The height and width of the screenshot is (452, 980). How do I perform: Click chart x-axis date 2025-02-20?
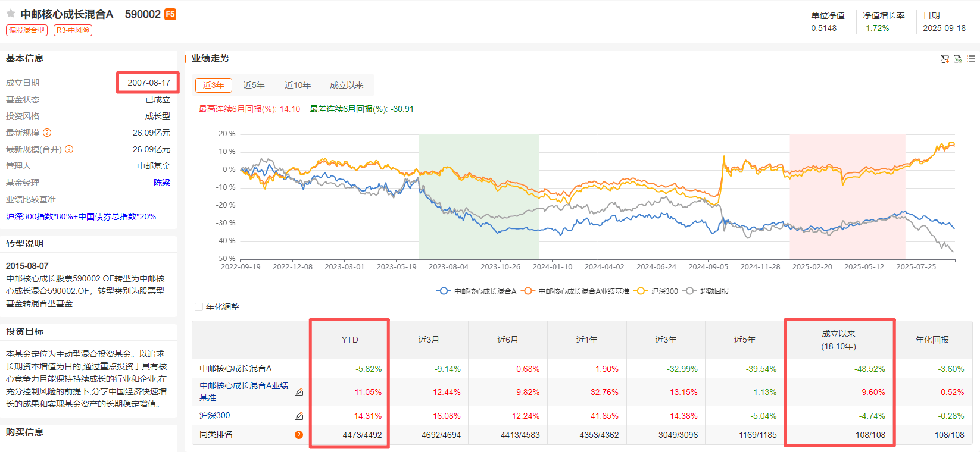click(x=812, y=267)
